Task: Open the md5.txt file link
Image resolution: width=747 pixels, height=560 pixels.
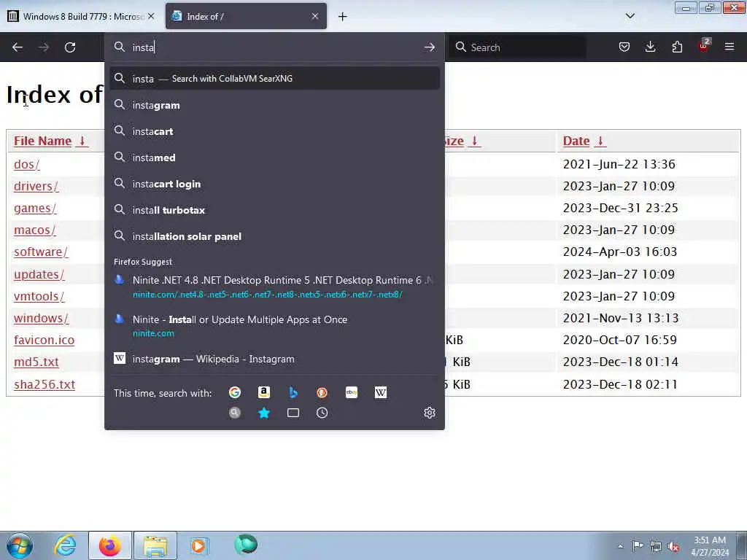Action: click(x=36, y=362)
